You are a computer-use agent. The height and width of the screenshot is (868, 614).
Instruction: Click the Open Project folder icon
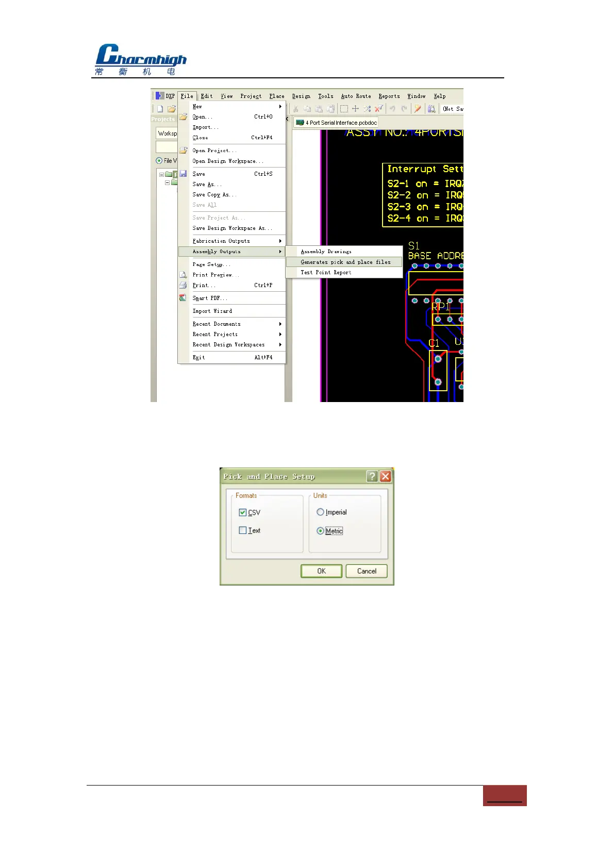click(183, 151)
